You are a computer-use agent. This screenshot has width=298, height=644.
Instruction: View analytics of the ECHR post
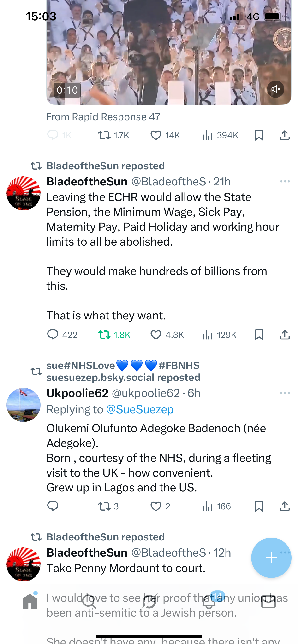[x=208, y=335]
